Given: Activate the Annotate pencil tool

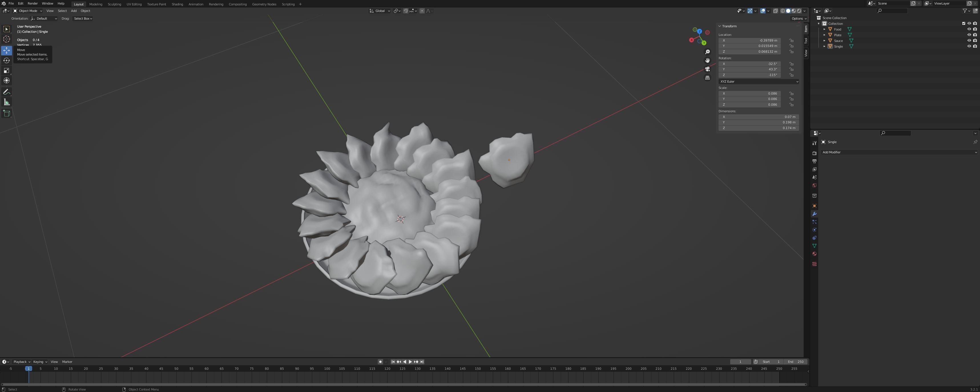Looking at the screenshot, I should tap(7, 92).
